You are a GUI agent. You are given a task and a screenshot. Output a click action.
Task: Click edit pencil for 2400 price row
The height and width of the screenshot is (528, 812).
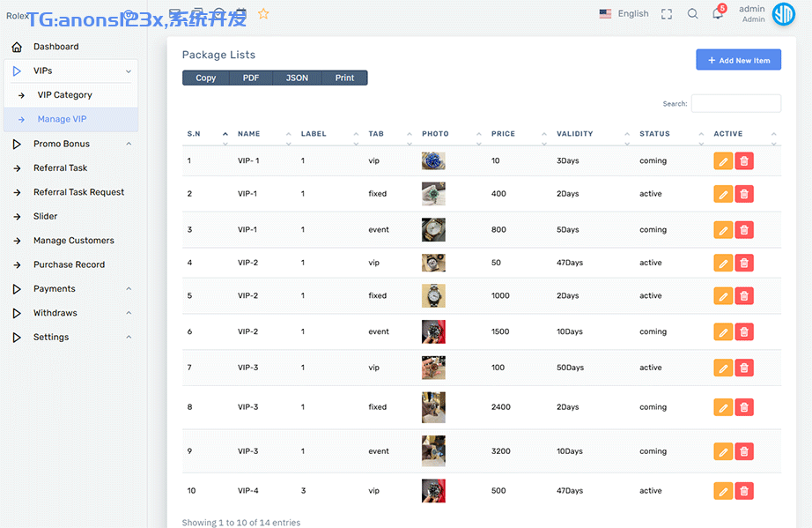click(722, 407)
